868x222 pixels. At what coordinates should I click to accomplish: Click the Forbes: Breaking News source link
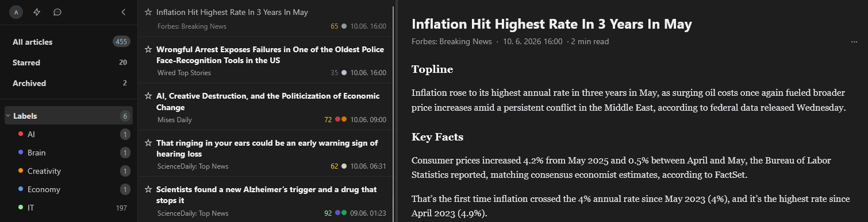tap(452, 42)
